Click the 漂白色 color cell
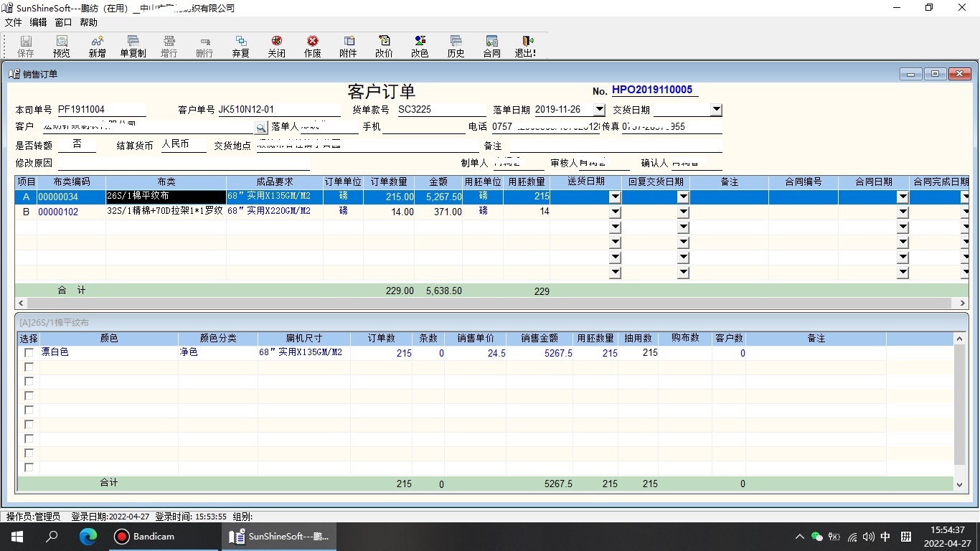The width and height of the screenshot is (980, 551). tap(109, 353)
